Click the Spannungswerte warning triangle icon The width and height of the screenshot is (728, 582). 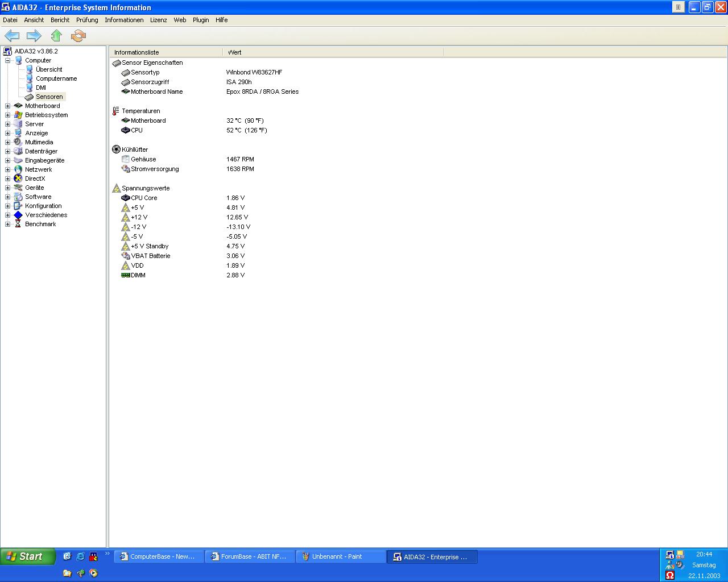pos(117,188)
